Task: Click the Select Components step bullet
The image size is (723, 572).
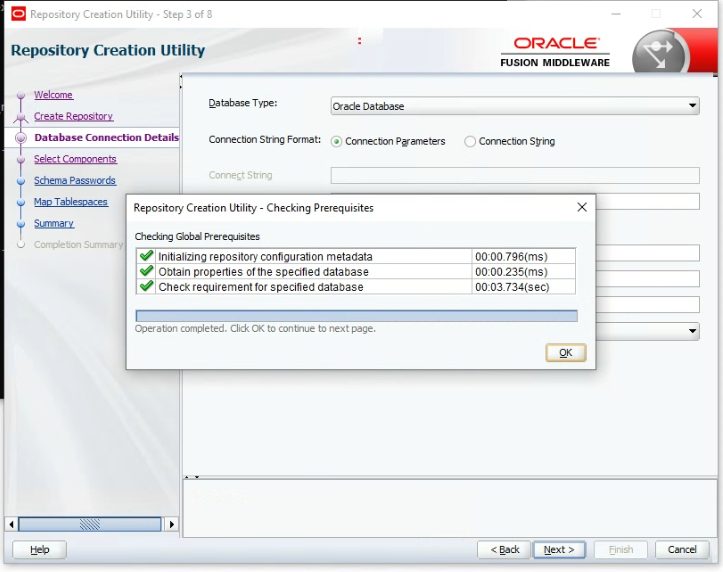Action: [x=21, y=159]
